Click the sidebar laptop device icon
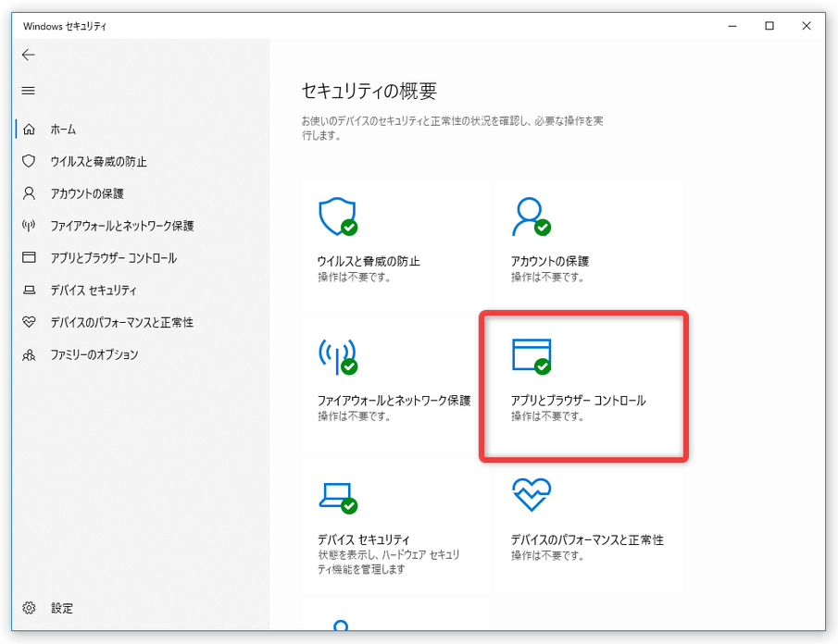The image size is (838, 644). coord(29,290)
